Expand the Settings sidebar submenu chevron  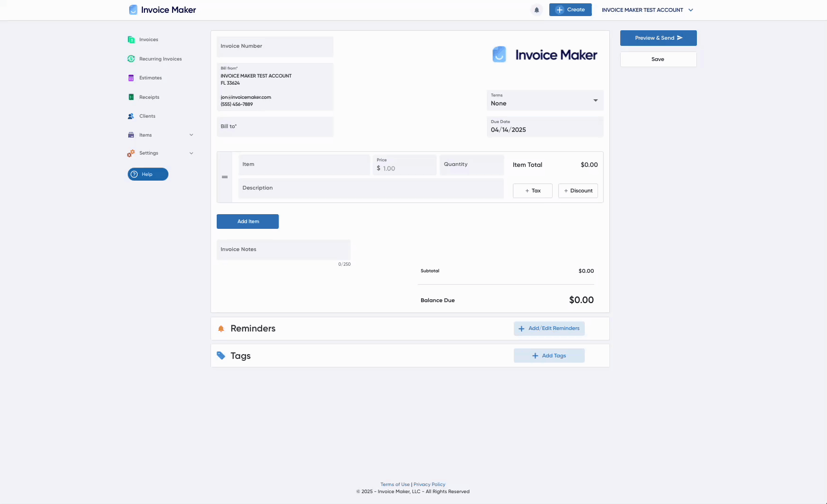192,153
